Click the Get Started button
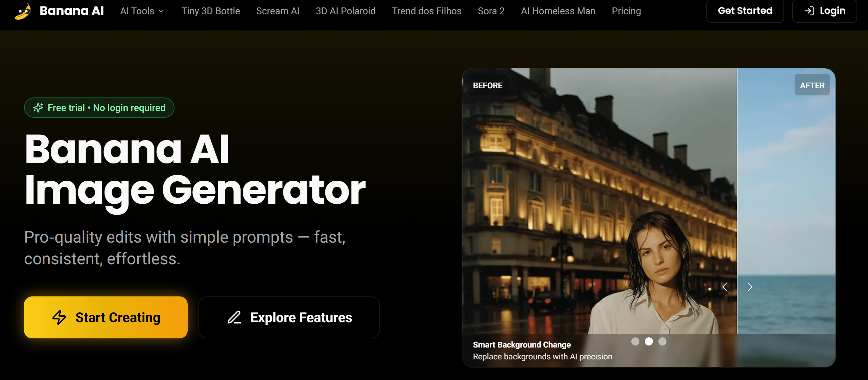The height and width of the screenshot is (380, 868). pos(745,11)
